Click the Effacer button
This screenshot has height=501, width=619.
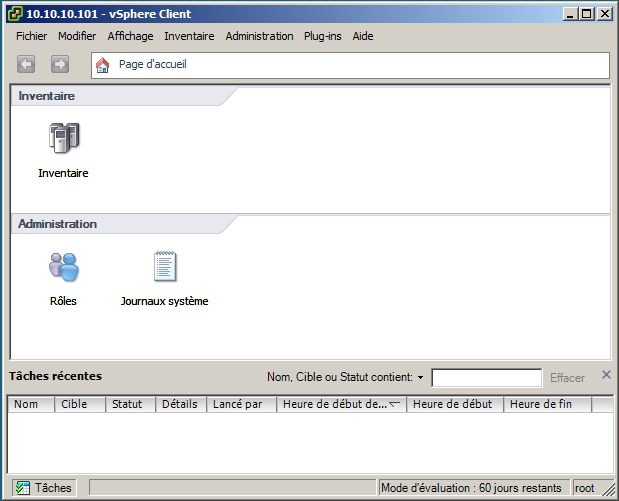[567, 378]
